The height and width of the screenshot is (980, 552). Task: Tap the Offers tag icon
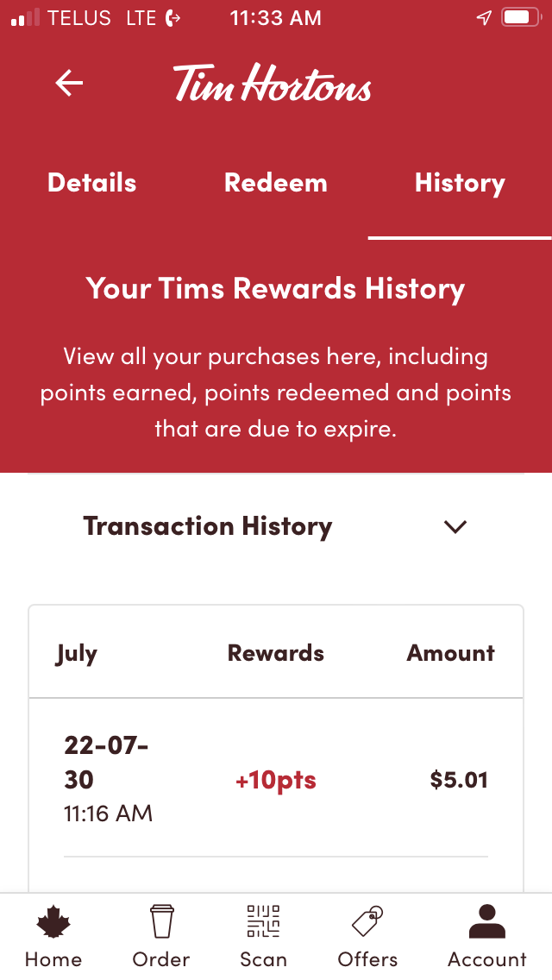367,922
